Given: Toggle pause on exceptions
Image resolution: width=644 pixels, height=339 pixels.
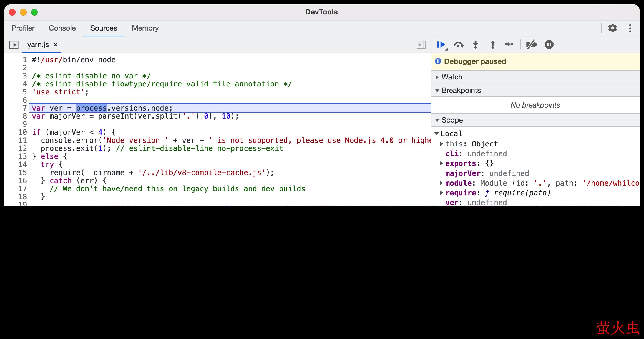Looking at the screenshot, I should (x=549, y=45).
